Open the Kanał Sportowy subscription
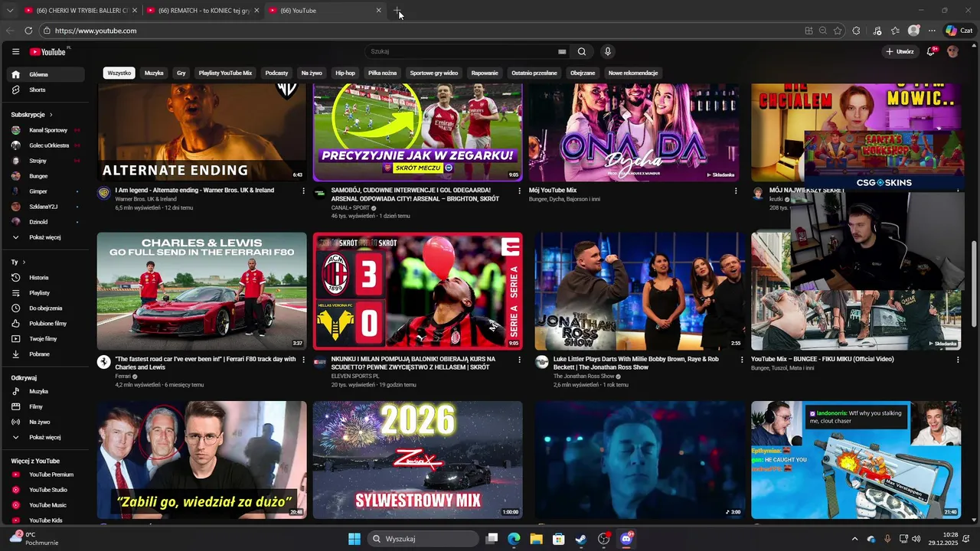The width and height of the screenshot is (980, 551). [46, 130]
